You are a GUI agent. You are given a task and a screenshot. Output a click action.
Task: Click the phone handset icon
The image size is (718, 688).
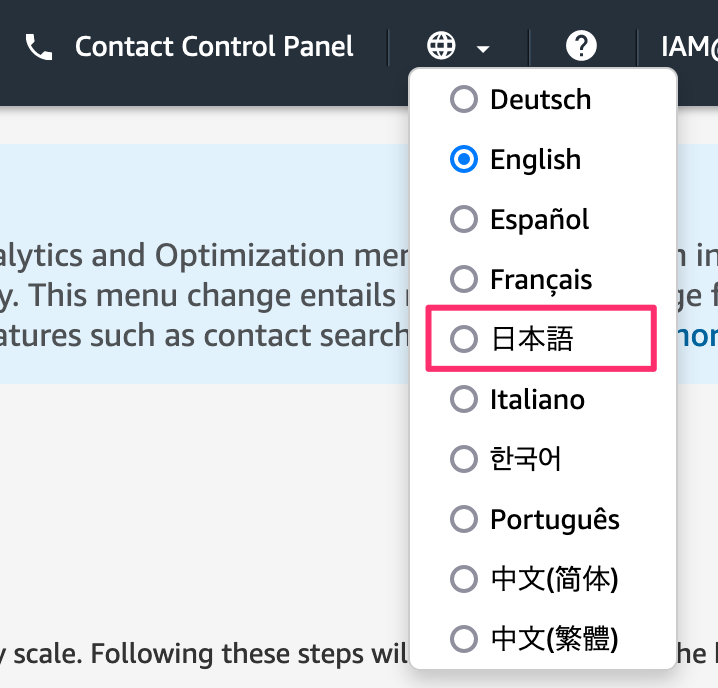(x=39, y=47)
